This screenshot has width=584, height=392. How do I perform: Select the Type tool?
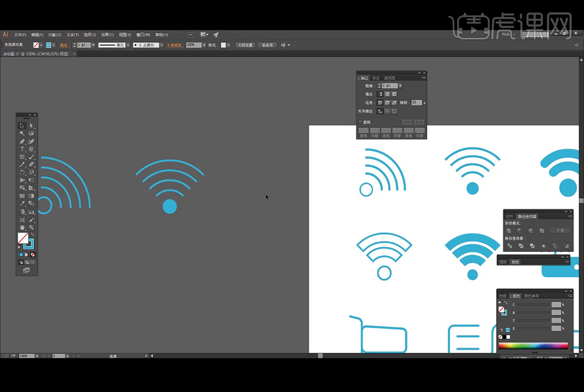point(22,149)
